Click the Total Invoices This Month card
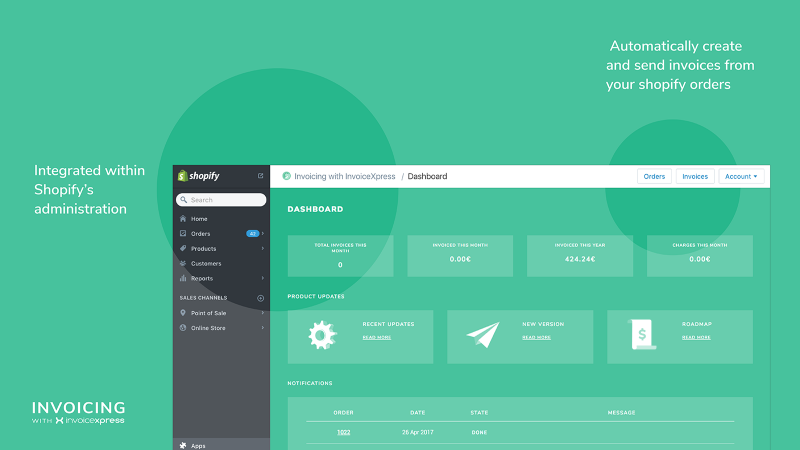This screenshot has height=450, width=800. [x=340, y=256]
